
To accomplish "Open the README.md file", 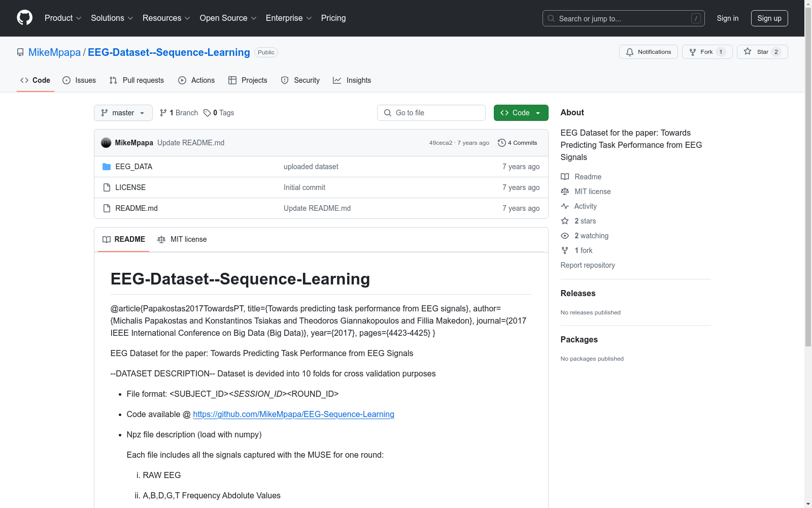I will (137, 208).
